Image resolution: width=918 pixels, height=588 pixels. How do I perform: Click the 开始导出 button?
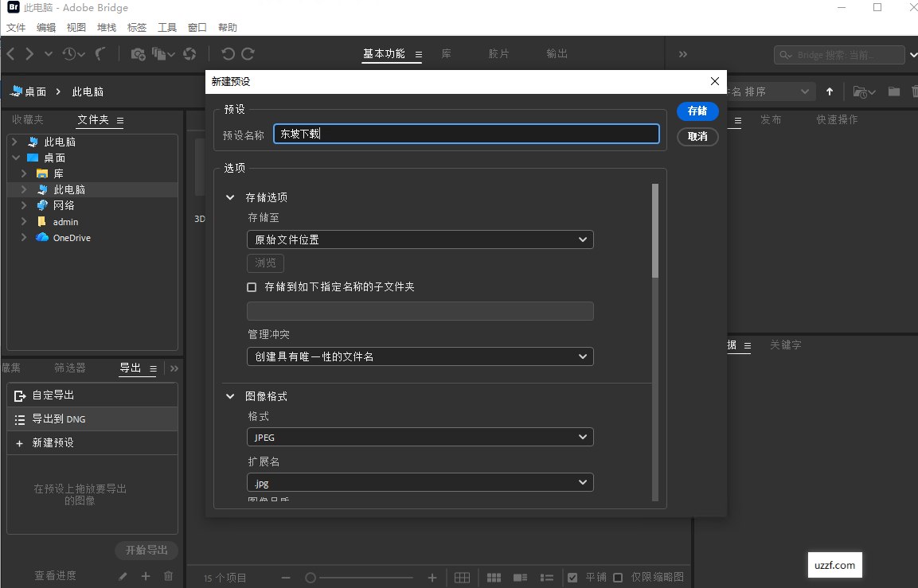146,551
